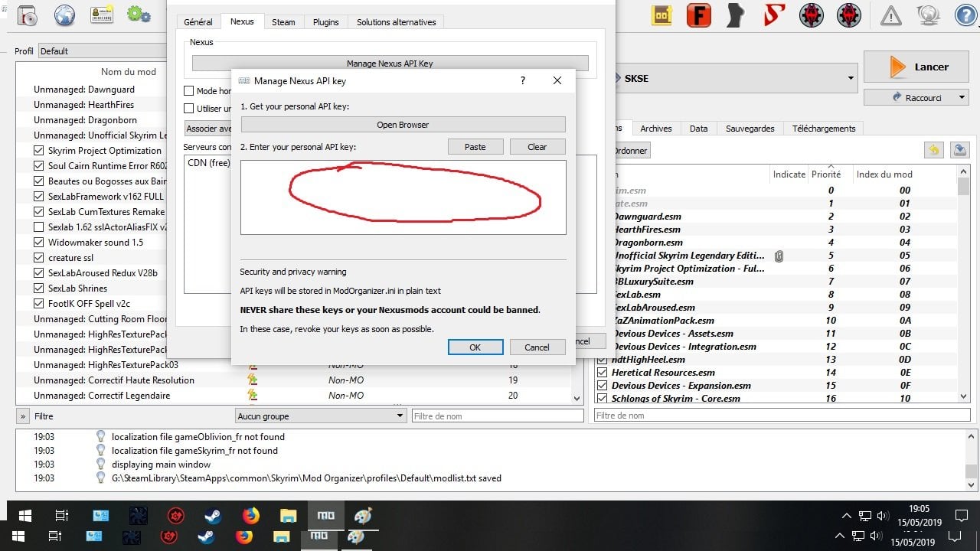Click the Lancer launch button
Viewport: 980px width, 551px height.
click(x=916, y=67)
